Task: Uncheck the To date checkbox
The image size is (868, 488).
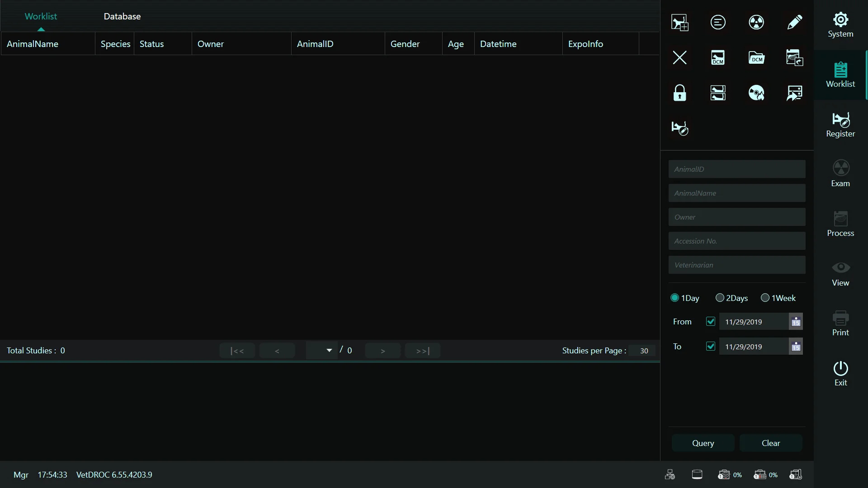Action: 710,346
